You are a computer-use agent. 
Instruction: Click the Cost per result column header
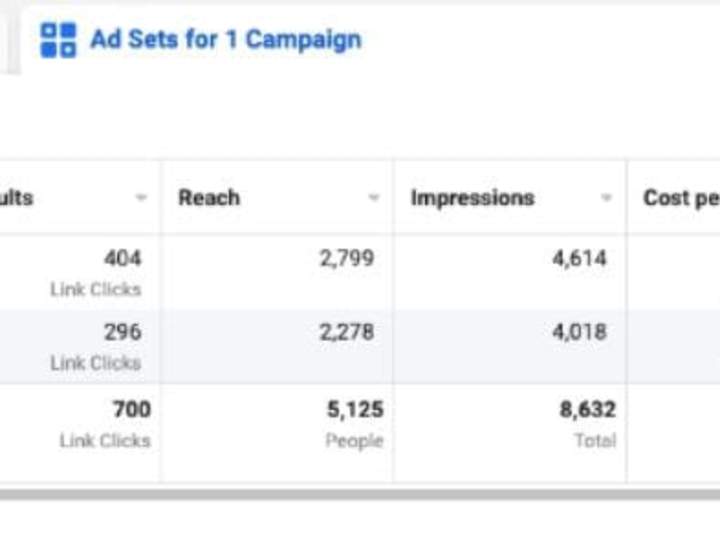681,198
